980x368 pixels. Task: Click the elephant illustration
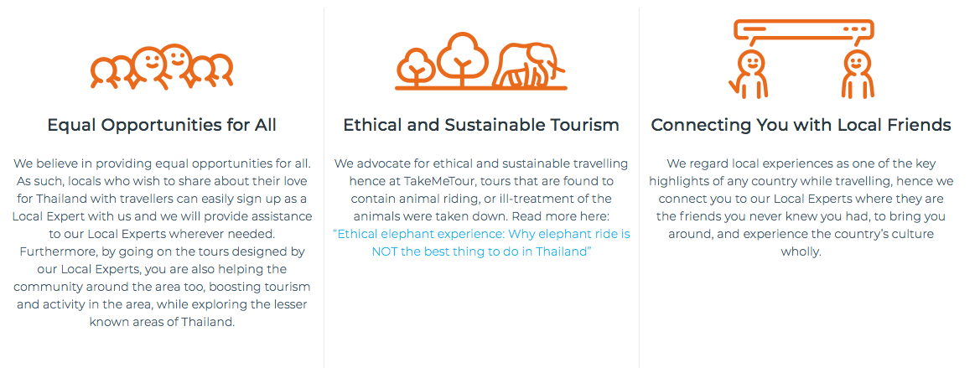click(528, 65)
